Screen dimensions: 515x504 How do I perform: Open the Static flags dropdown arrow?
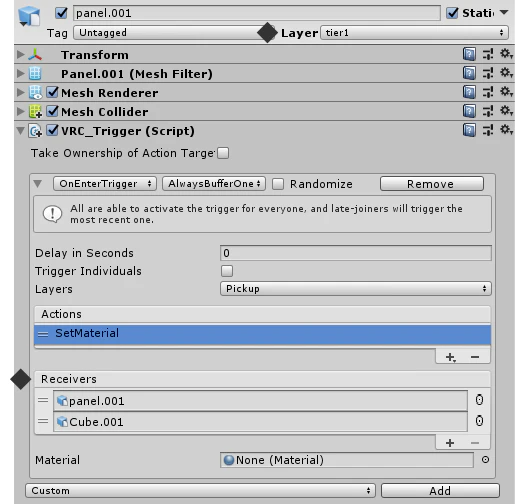click(x=504, y=13)
